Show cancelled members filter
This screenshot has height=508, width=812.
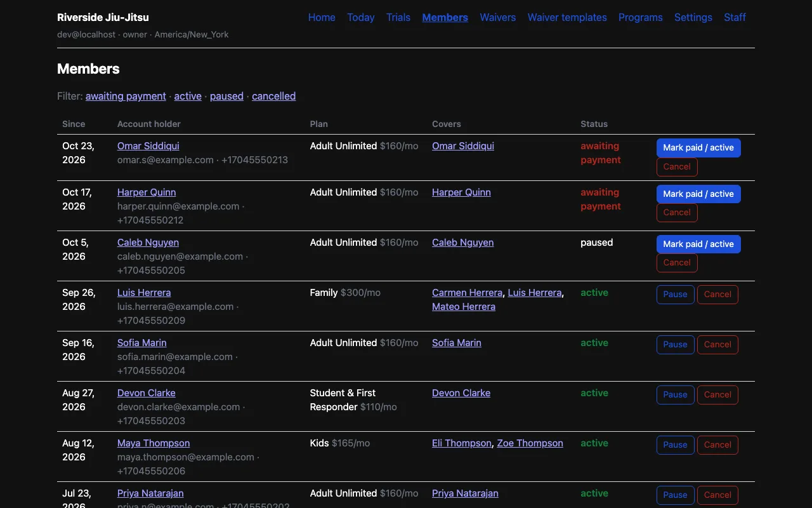[x=273, y=97]
